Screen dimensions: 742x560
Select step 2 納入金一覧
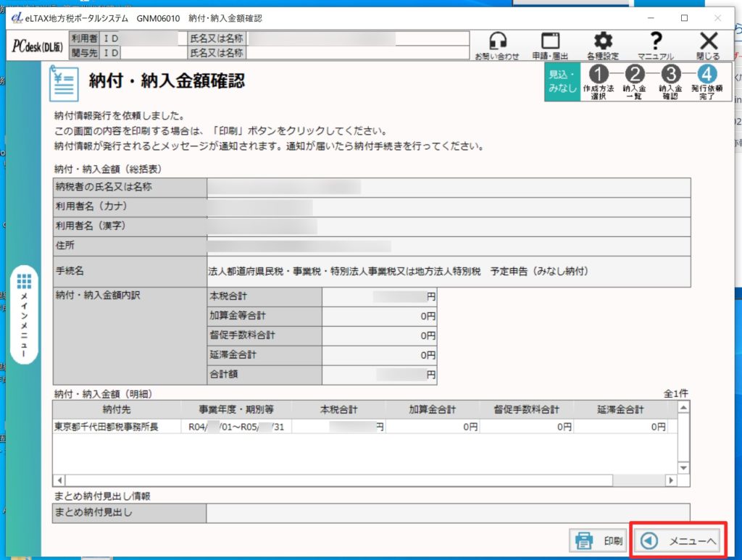tap(634, 81)
